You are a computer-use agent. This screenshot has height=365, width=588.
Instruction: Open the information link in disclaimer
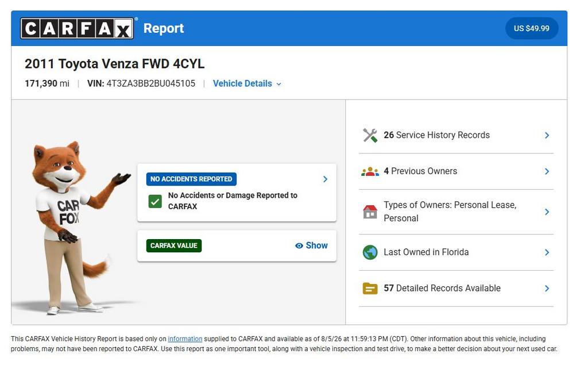(185, 339)
